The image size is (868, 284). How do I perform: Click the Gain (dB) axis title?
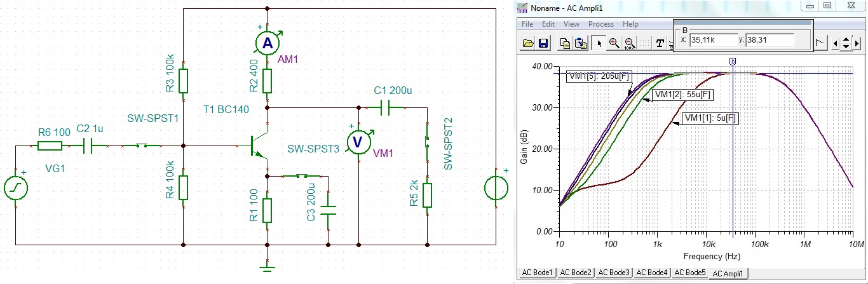tap(524, 148)
